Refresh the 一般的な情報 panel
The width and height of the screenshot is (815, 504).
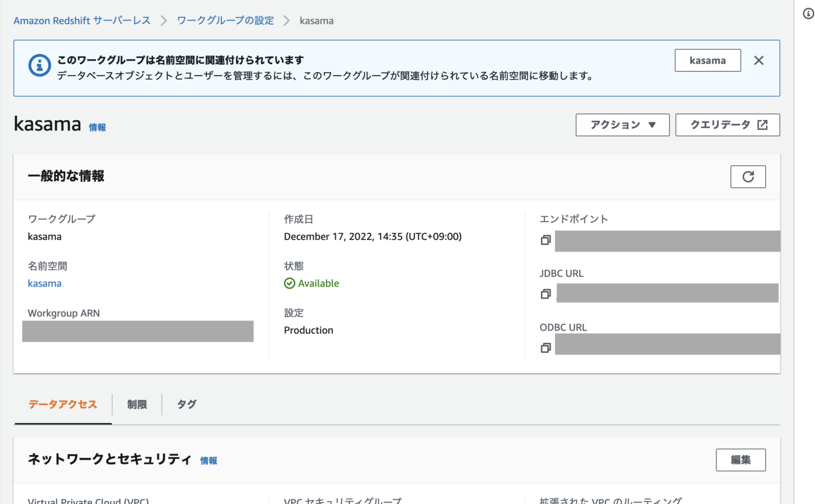[748, 177]
